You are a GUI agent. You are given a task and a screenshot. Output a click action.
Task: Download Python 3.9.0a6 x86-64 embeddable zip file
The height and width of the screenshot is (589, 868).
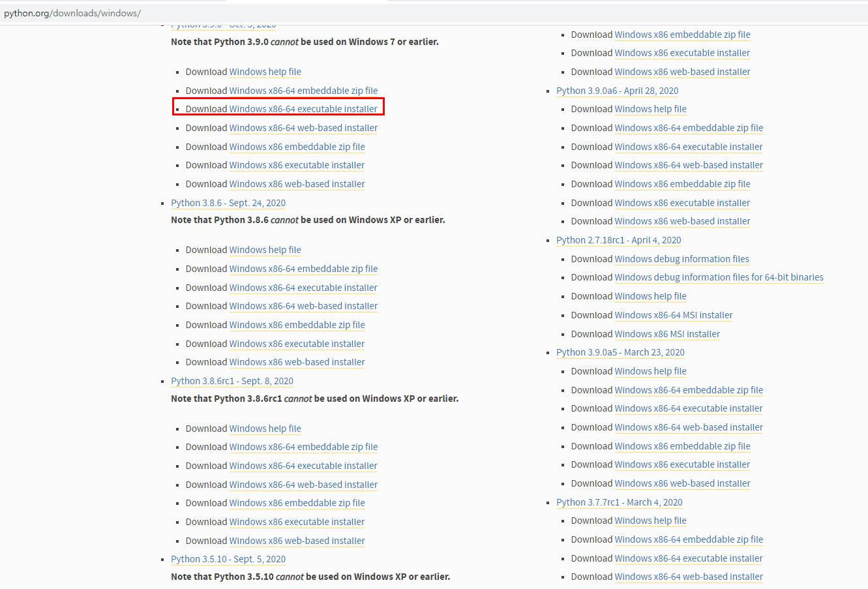(x=689, y=128)
